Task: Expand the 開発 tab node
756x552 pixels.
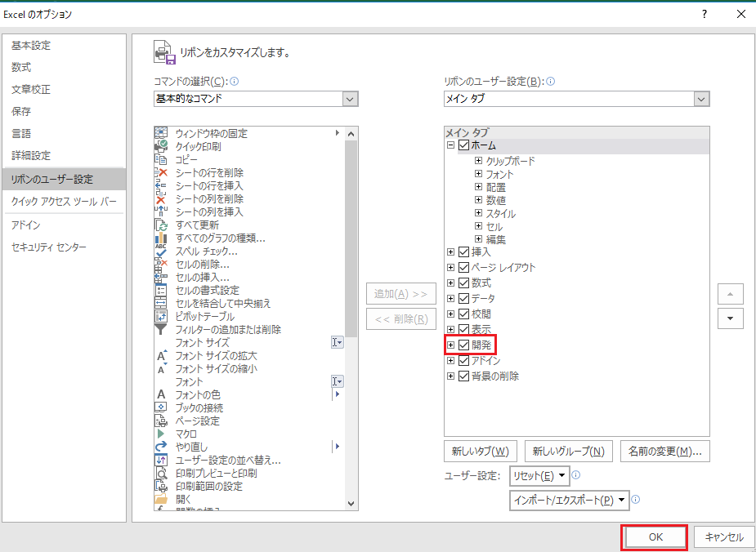Action: (451, 345)
